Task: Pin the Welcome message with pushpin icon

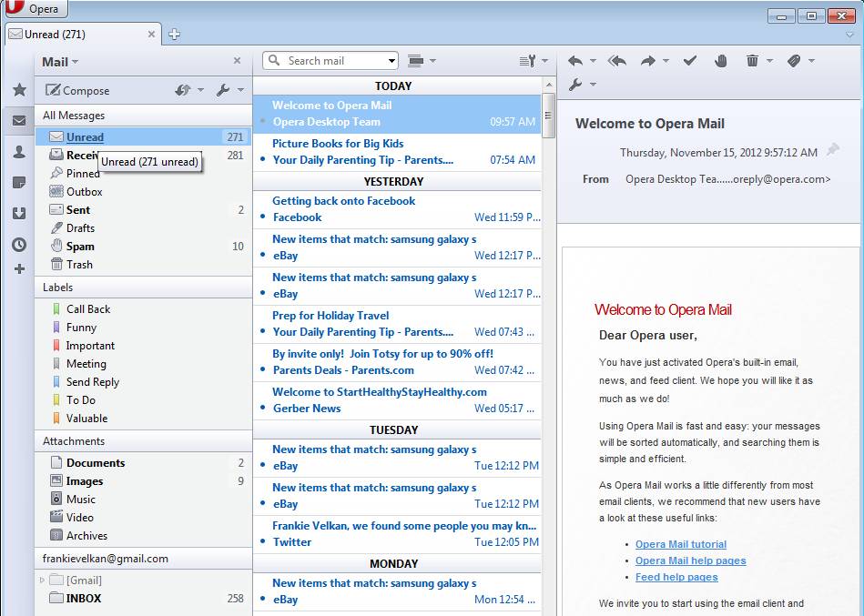Action: pos(833,150)
